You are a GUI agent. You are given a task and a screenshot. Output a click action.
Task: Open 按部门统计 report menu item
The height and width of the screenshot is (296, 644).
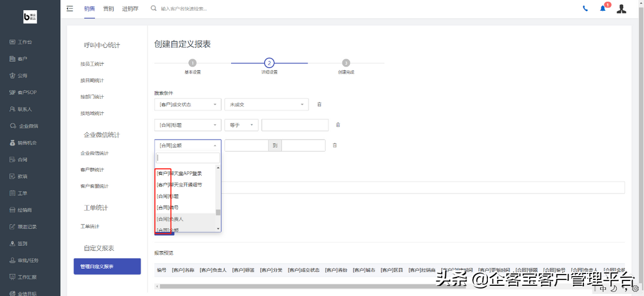click(x=92, y=97)
